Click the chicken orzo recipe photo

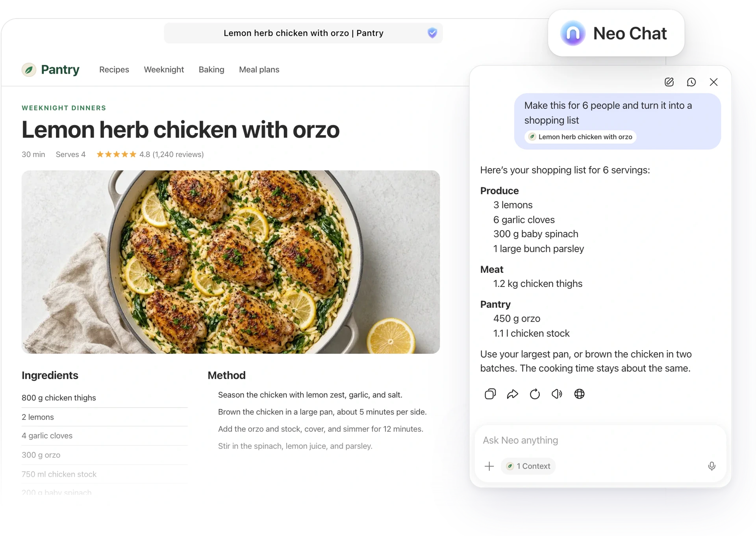pyautogui.click(x=231, y=262)
